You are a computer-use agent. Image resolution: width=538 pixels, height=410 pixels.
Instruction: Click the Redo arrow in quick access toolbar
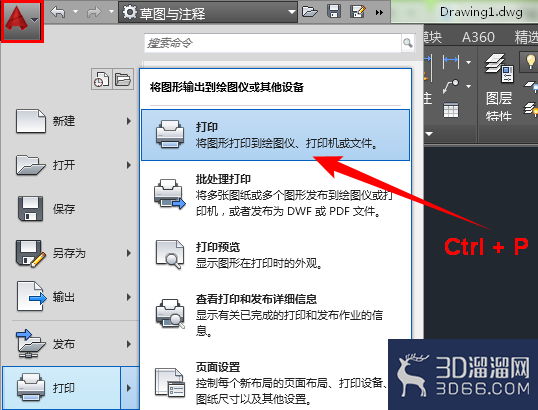click(94, 12)
